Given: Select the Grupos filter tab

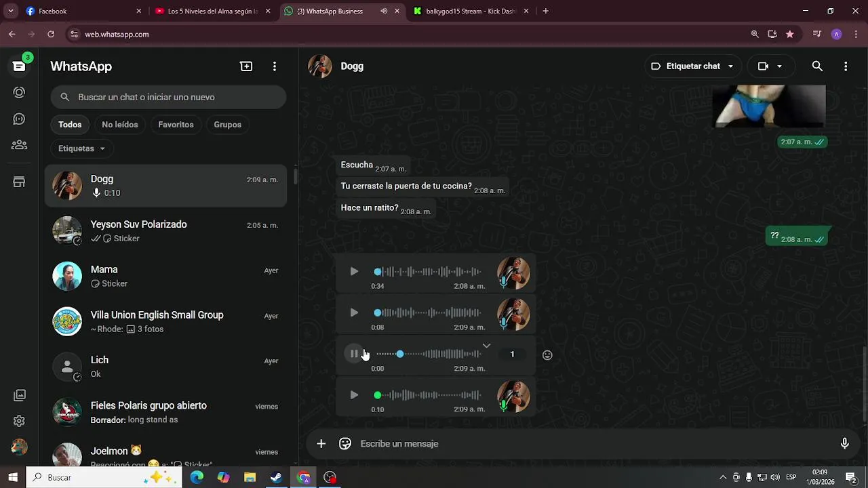Looking at the screenshot, I should 227,125.
